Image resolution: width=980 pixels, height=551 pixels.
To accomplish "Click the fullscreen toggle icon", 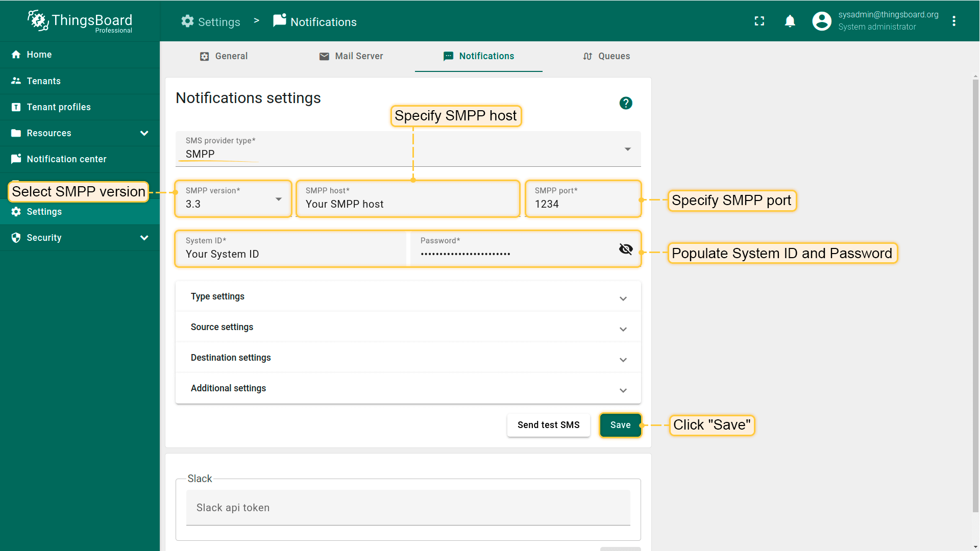I will [x=759, y=21].
